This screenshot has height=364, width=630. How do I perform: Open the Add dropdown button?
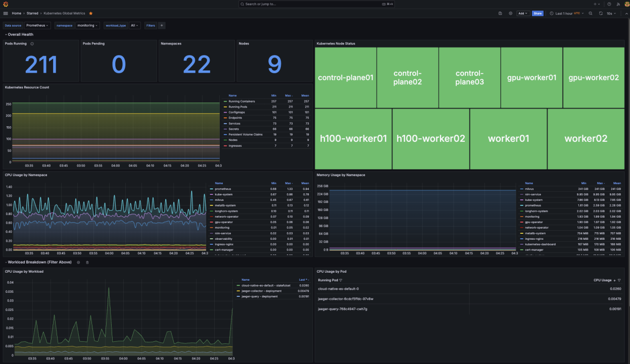(x=523, y=13)
